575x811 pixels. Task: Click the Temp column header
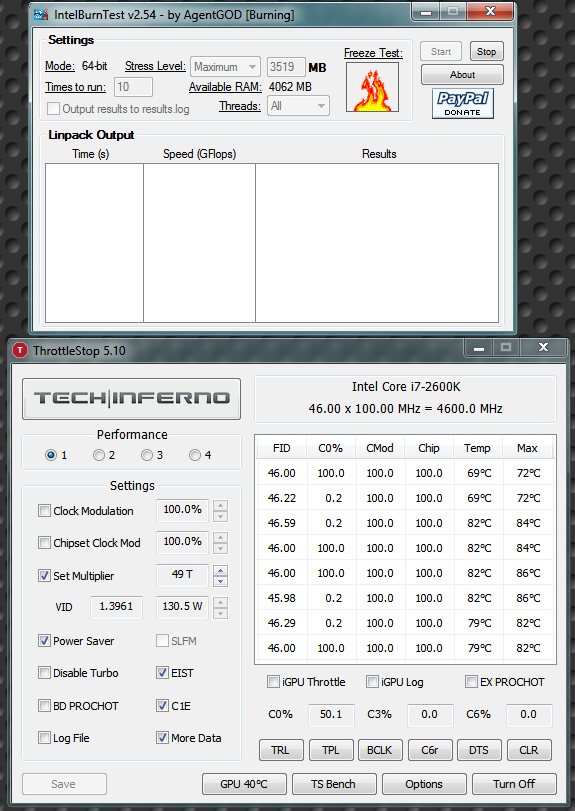477,448
